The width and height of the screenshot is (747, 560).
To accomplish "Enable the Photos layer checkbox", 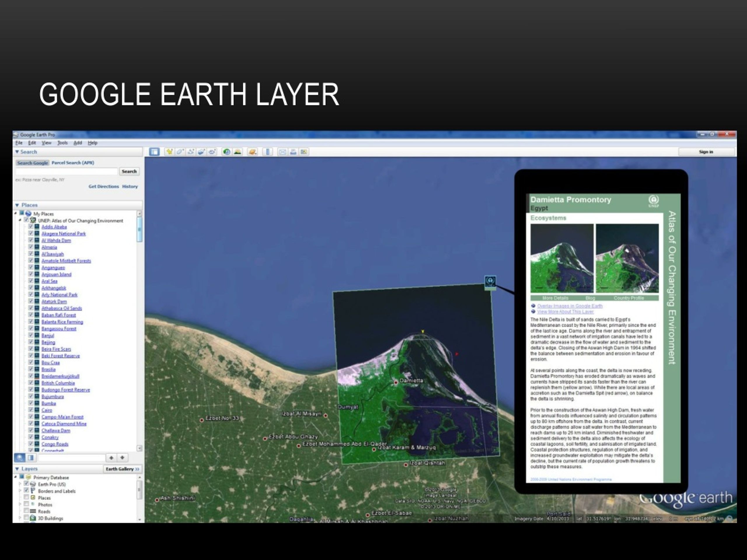I will tap(26, 504).
